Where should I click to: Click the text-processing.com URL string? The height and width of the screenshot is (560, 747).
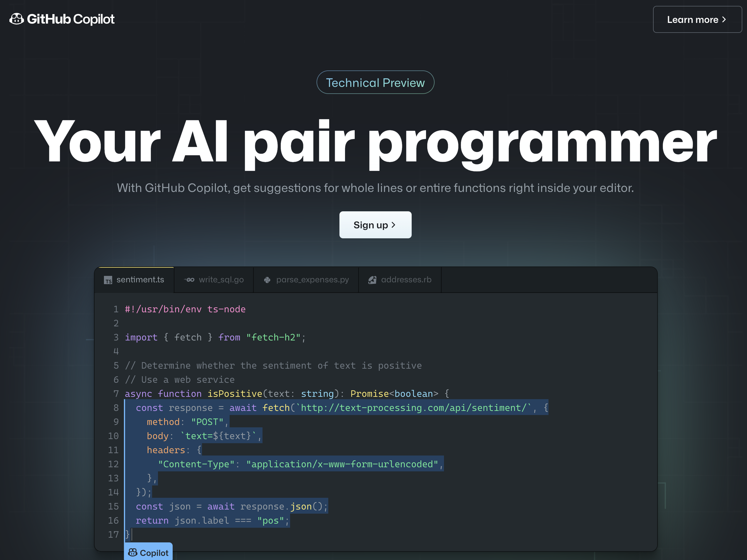[x=413, y=408]
